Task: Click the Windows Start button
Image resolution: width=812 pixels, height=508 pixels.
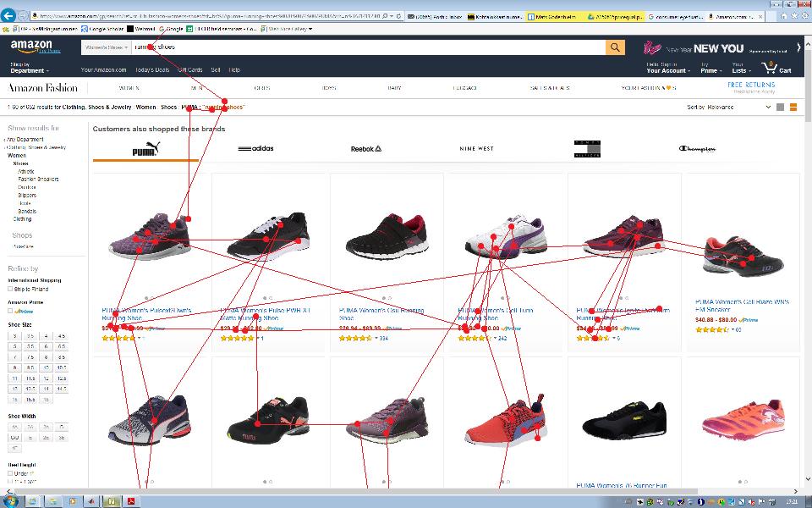Action: 9,501
